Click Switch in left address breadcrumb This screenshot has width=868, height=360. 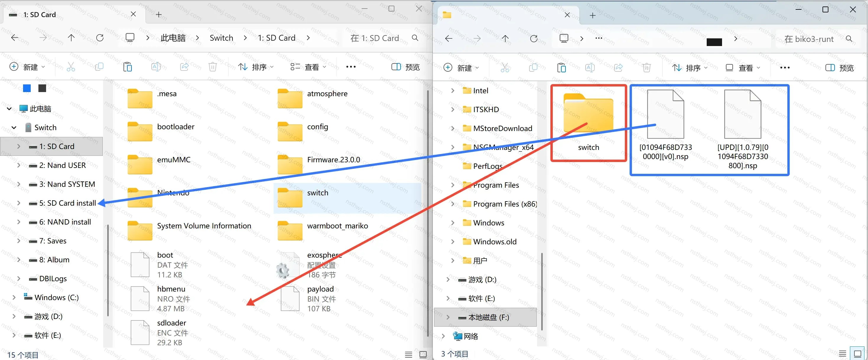coord(221,38)
